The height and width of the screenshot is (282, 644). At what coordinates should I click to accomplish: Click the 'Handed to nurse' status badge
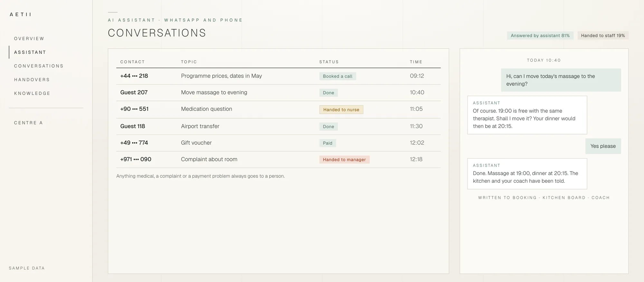coord(341,110)
